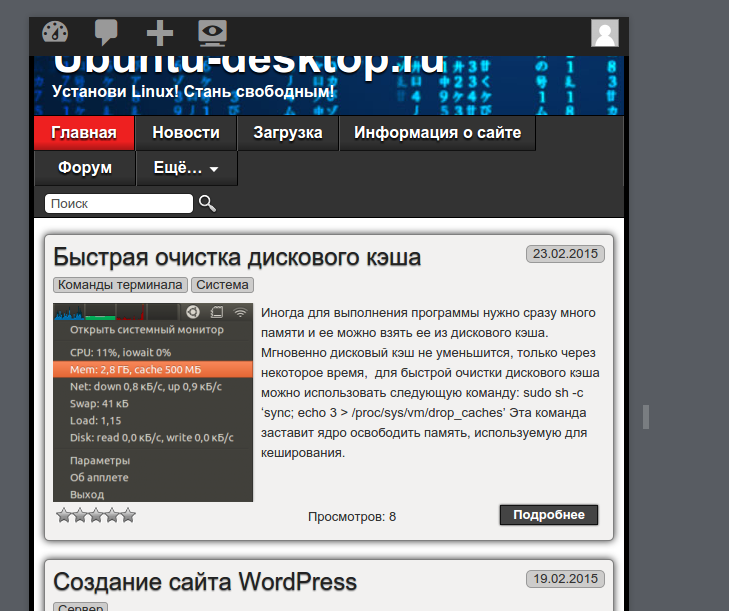
Task: Open the Создание сайта WordPress post title
Action: 204,581
